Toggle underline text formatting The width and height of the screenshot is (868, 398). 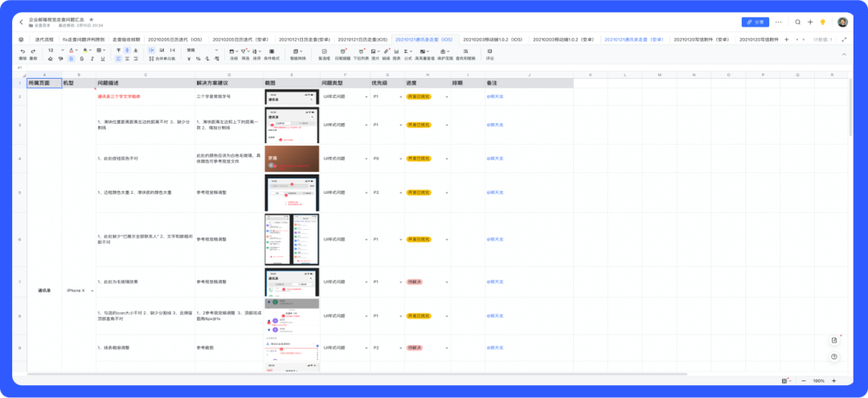click(103, 59)
